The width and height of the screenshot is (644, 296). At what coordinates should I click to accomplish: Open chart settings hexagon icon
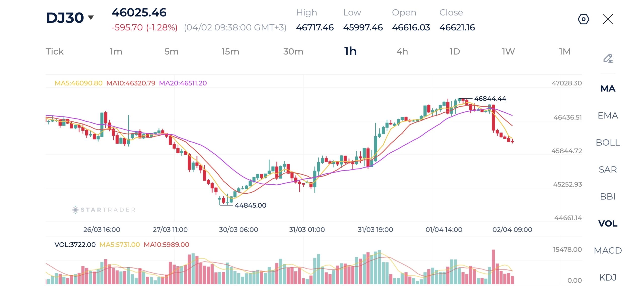pyautogui.click(x=583, y=19)
